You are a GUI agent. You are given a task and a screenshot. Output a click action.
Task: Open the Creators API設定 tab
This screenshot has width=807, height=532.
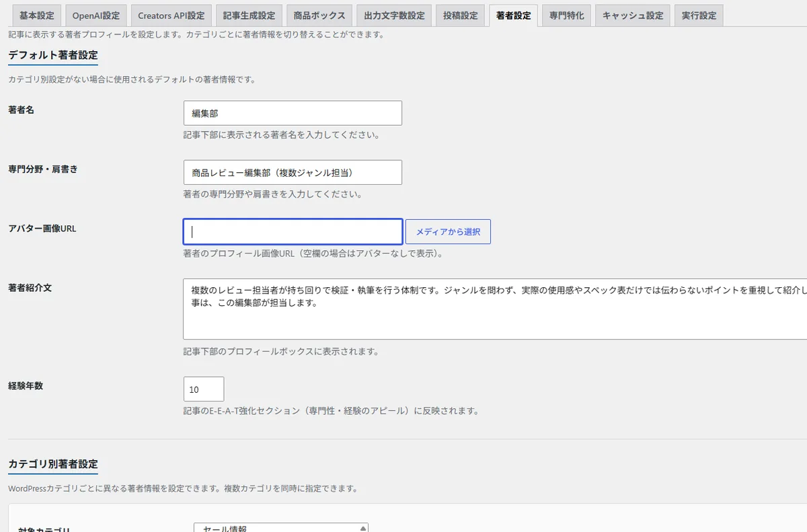coord(171,15)
